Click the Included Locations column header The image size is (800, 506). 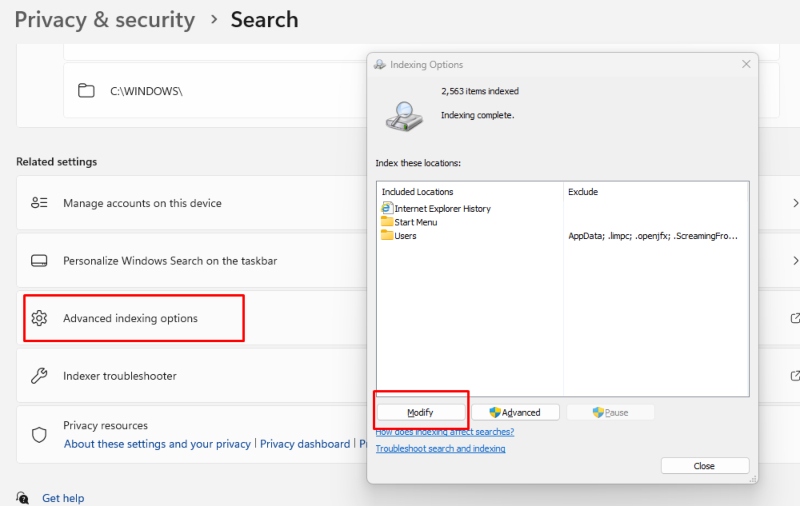tap(417, 191)
